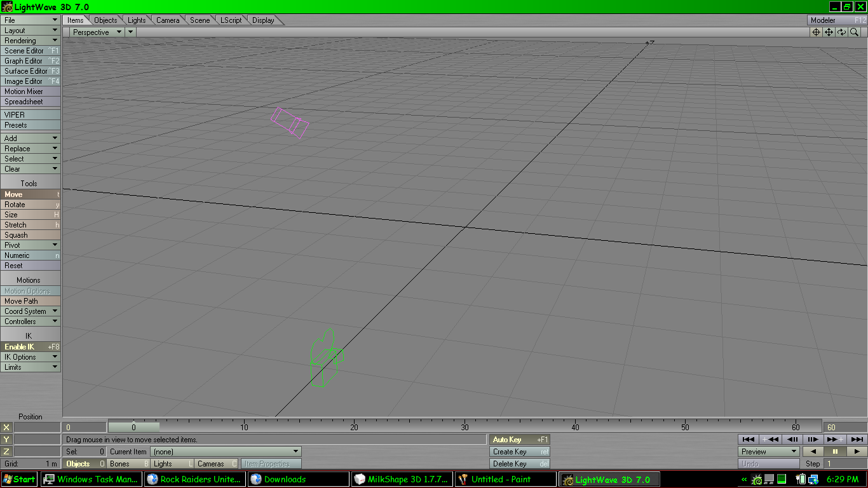Screen dimensions: 868x488
Task: Open the File dropdown menu
Action: (x=31, y=20)
